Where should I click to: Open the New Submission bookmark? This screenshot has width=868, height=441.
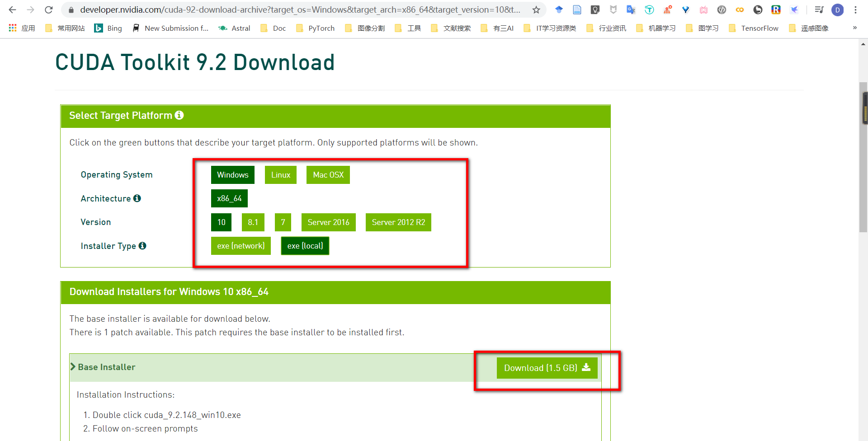(170, 28)
